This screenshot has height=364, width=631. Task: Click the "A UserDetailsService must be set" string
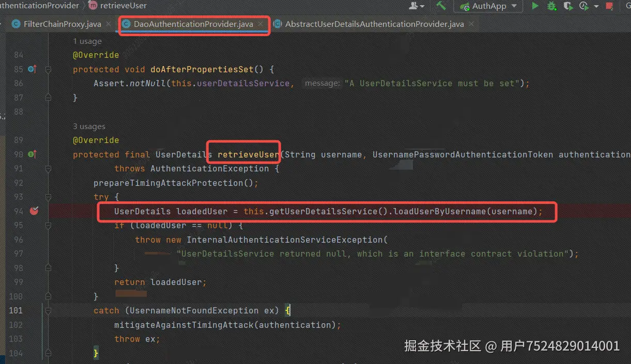point(432,84)
